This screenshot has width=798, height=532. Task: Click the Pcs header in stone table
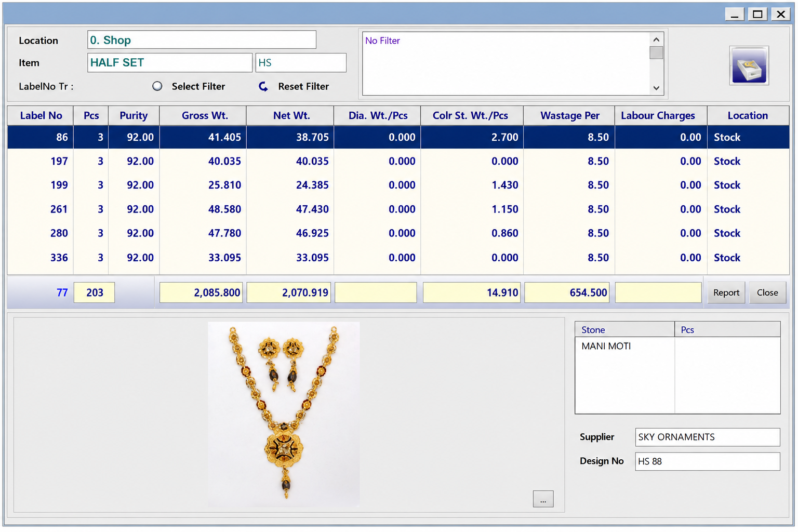point(727,329)
